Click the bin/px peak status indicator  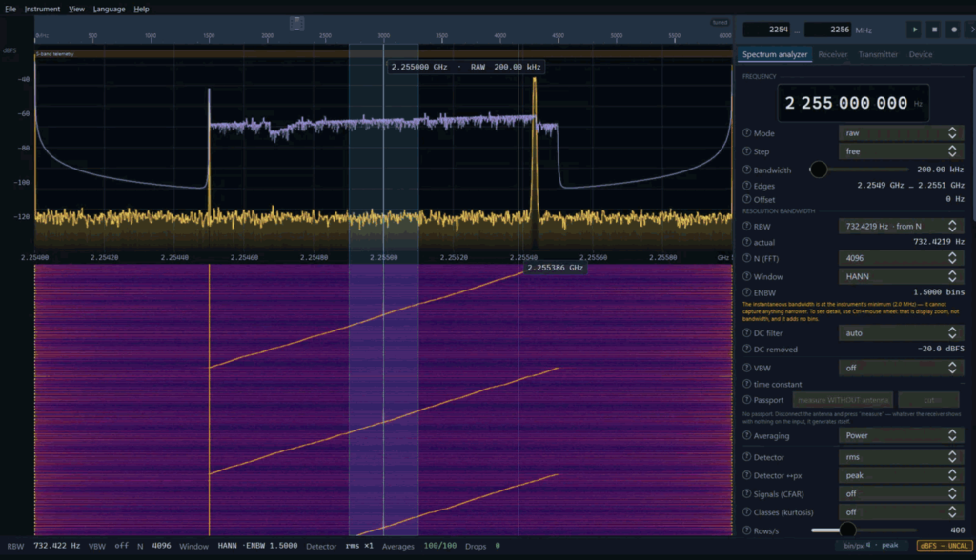[x=871, y=546]
